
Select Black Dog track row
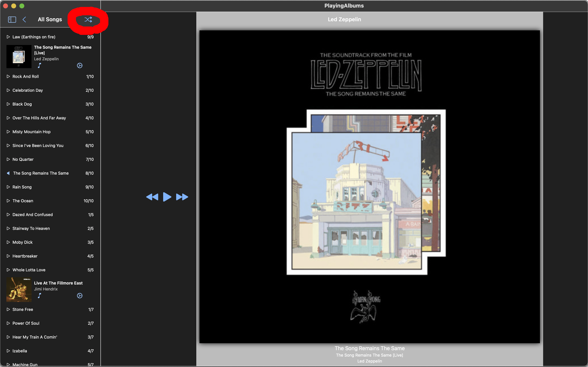[x=22, y=104]
